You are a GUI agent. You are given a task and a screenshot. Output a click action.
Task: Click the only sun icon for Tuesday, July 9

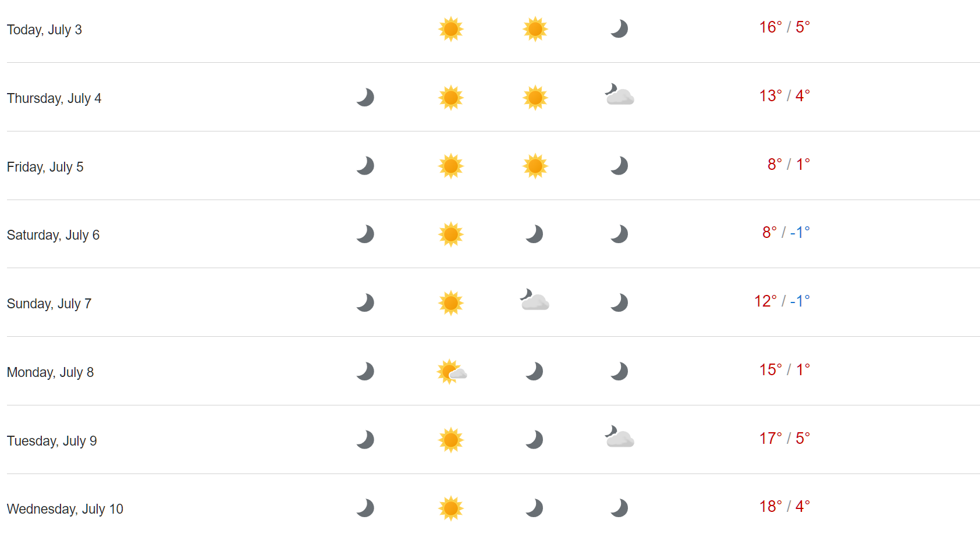pos(451,440)
